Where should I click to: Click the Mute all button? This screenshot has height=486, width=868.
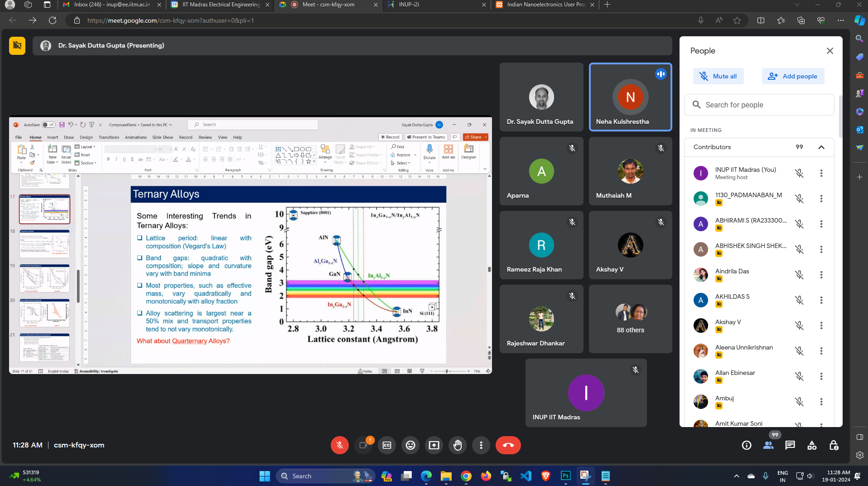pyautogui.click(x=718, y=76)
